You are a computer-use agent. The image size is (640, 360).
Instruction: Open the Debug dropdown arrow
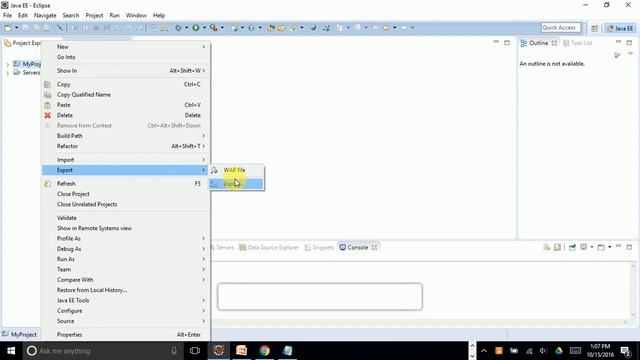(x=187, y=28)
